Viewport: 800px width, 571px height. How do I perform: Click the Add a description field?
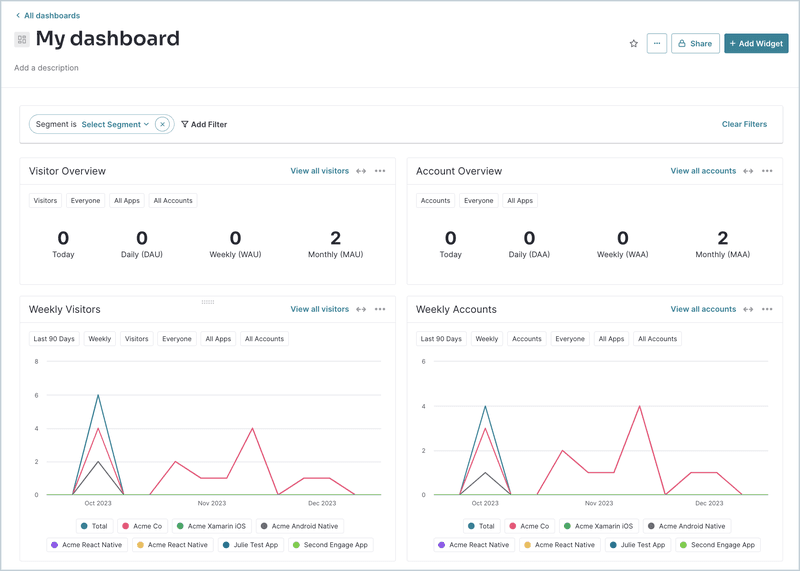pyautogui.click(x=46, y=68)
